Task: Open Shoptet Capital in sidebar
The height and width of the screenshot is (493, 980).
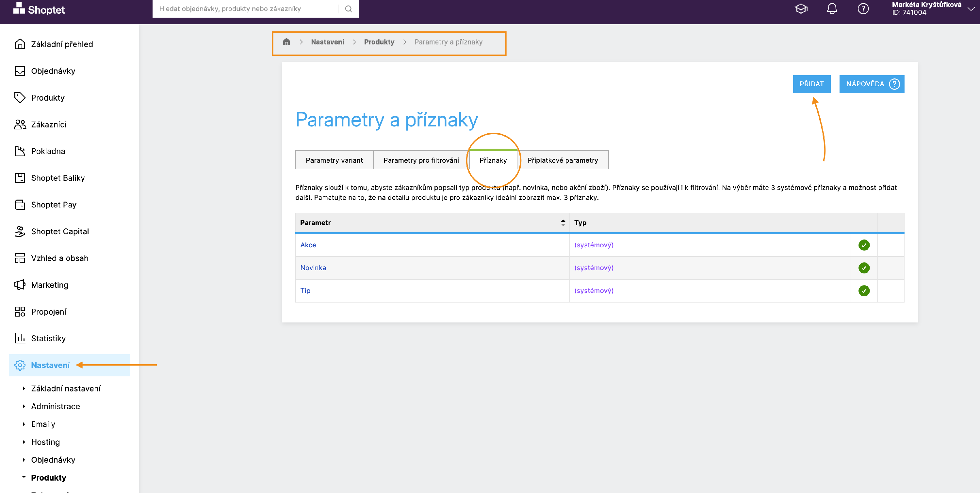Action: (60, 232)
